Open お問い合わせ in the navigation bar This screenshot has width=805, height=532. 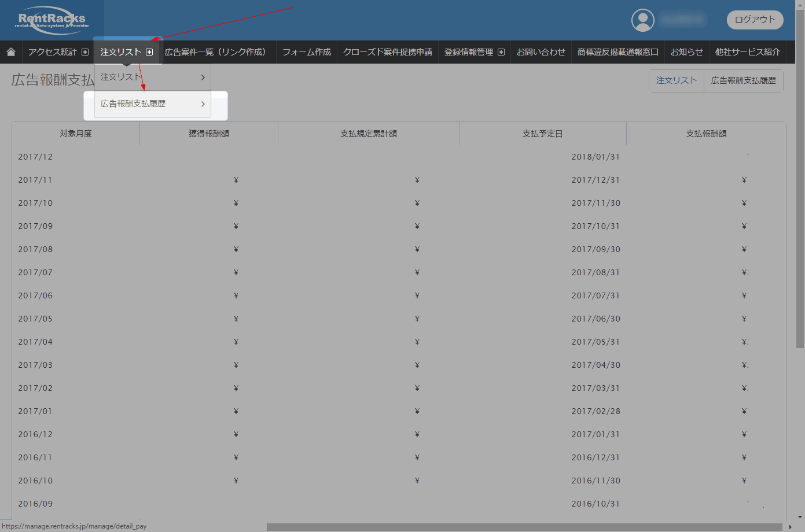[x=541, y=52]
